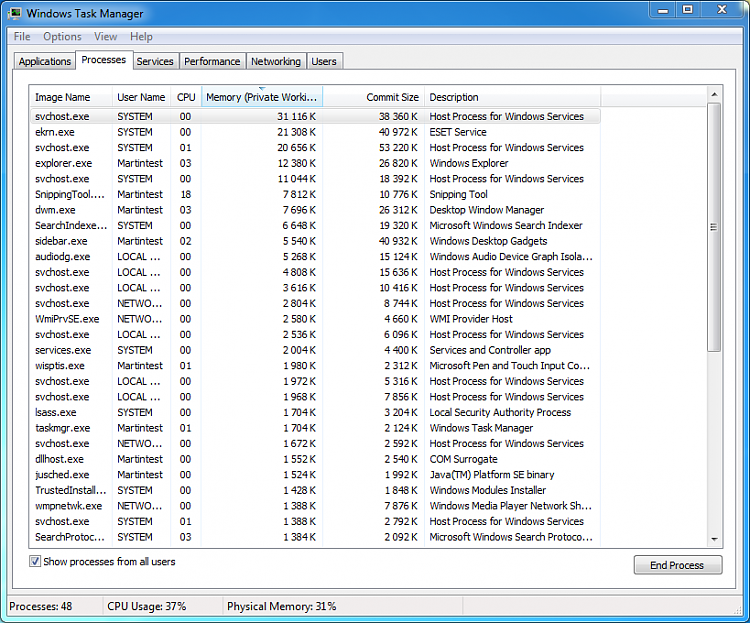The width and height of the screenshot is (750, 623).
Task: Click the WMI Provider Host description
Action: [471, 319]
